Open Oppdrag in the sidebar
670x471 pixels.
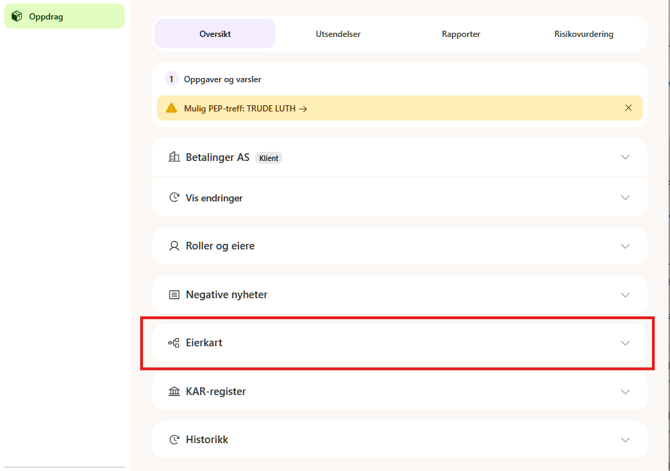click(64, 17)
